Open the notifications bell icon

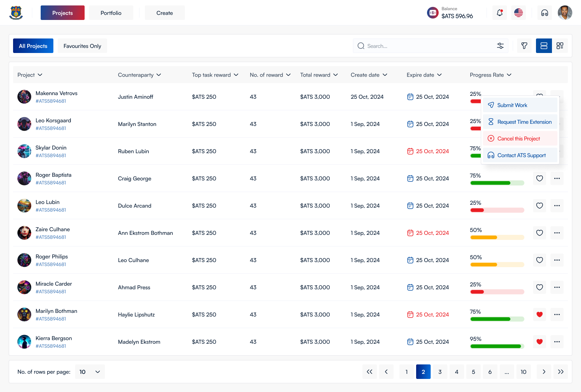tap(500, 13)
